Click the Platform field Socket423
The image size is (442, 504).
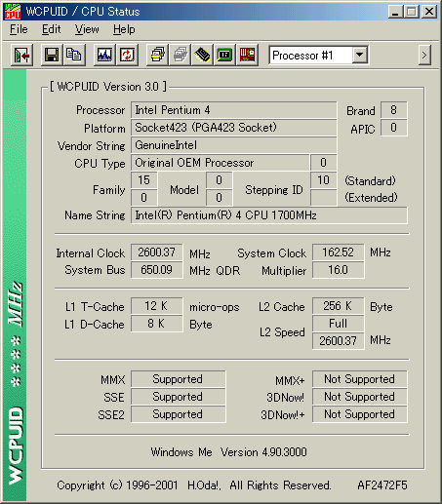[233, 128]
